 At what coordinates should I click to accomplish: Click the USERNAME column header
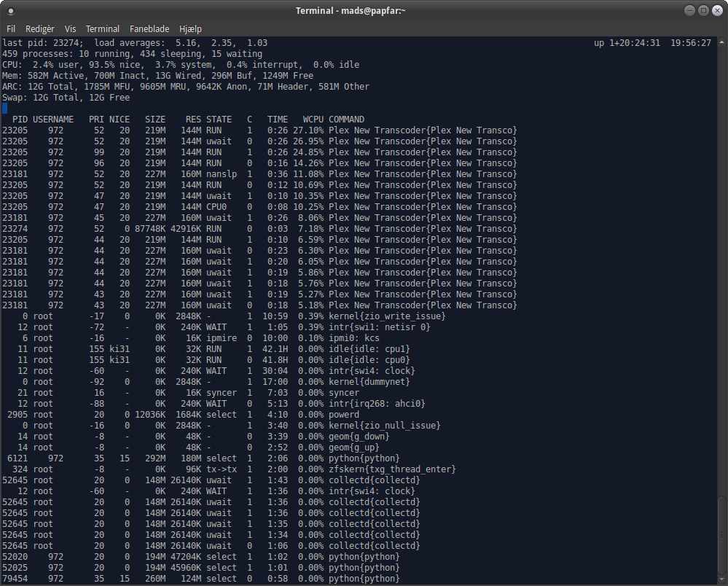pyautogui.click(x=53, y=120)
